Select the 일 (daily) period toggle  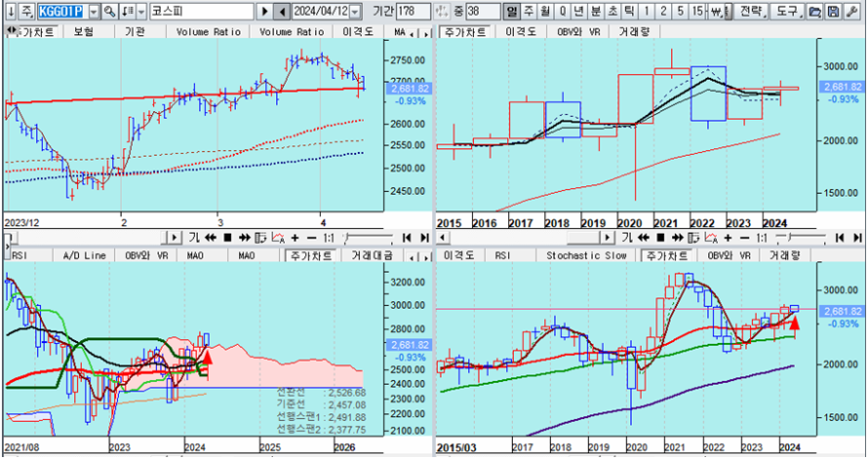point(512,11)
